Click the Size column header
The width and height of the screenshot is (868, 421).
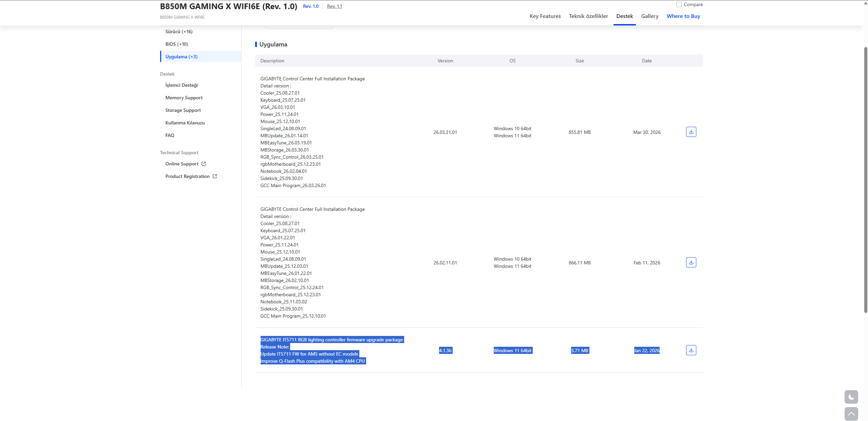tap(580, 61)
